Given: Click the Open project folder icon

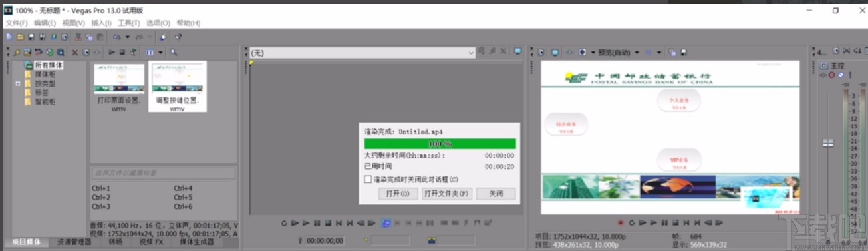Looking at the screenshot, I should click(x=20, y=37).
